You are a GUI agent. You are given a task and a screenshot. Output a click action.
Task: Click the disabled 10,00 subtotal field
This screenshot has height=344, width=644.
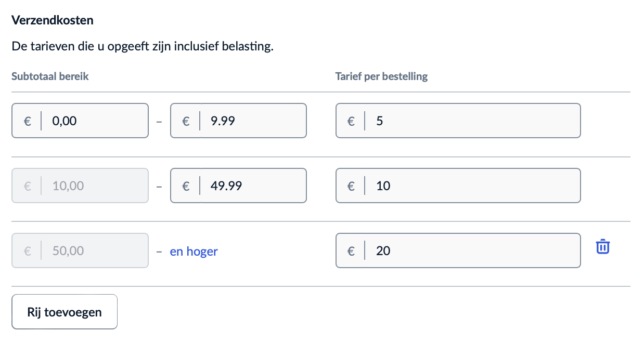click(94, 186)
